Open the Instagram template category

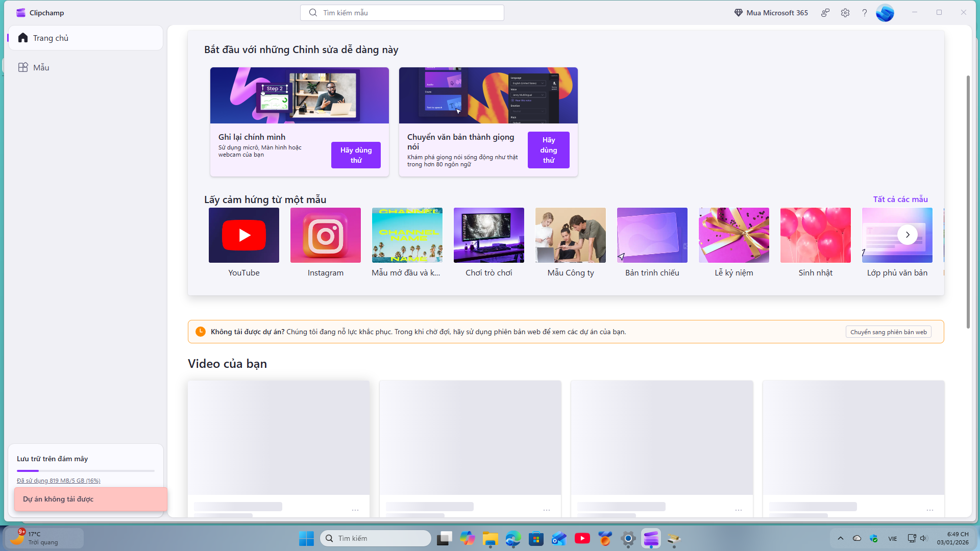(x=325, y=235)
